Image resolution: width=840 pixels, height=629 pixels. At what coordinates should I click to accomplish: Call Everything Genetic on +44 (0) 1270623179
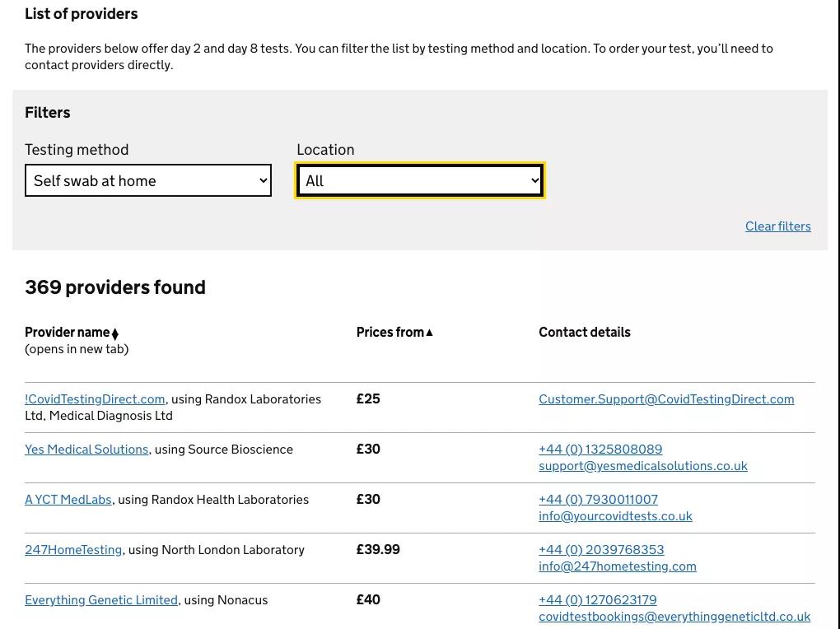pos(598,600)
